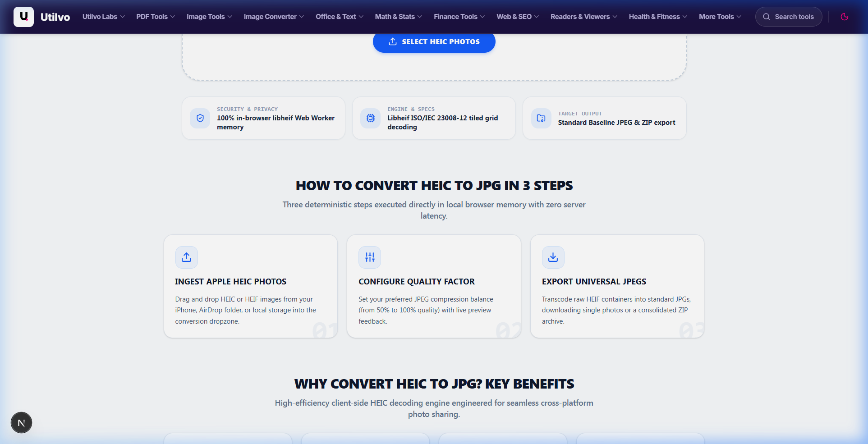The width and height of the screenshot is (868, 444).
Task: Toggle dark mode moon icon
Action: click(x=845, y=17)
